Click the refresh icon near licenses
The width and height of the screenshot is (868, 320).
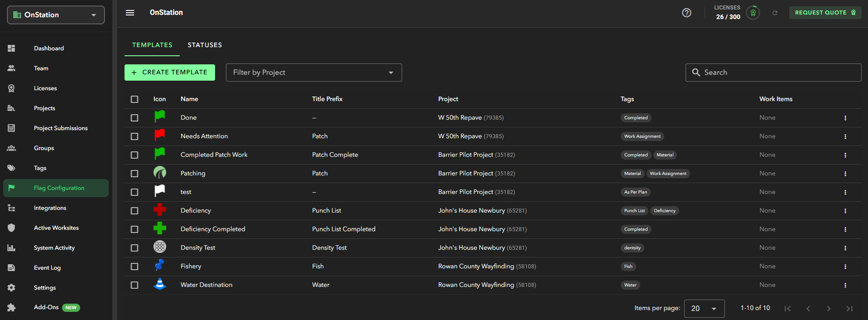(775, 13)
